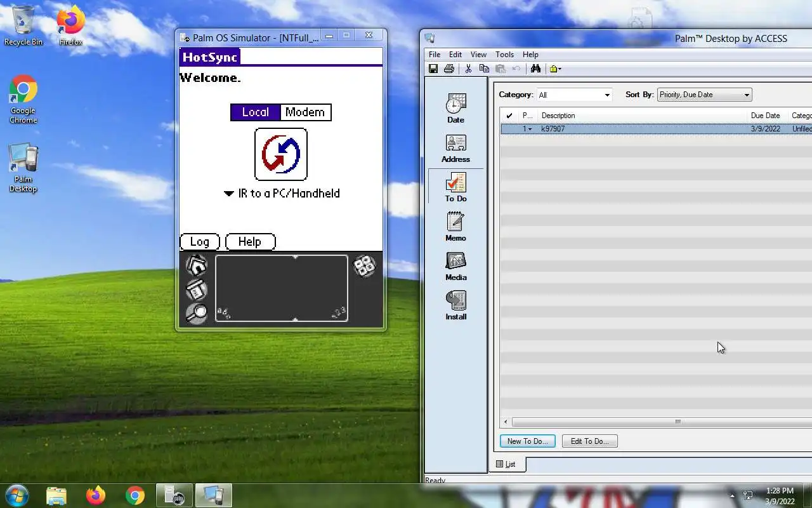
Task: Select the Google Chrome desktop shortcut
Action: coord(23,100)
